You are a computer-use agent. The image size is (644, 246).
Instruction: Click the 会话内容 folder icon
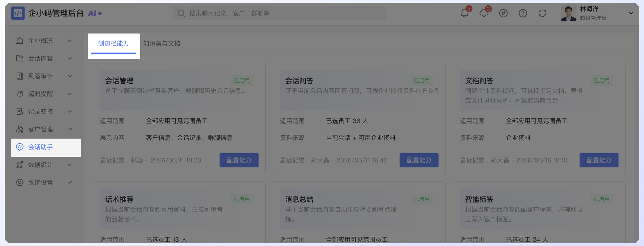coord(19,58)
